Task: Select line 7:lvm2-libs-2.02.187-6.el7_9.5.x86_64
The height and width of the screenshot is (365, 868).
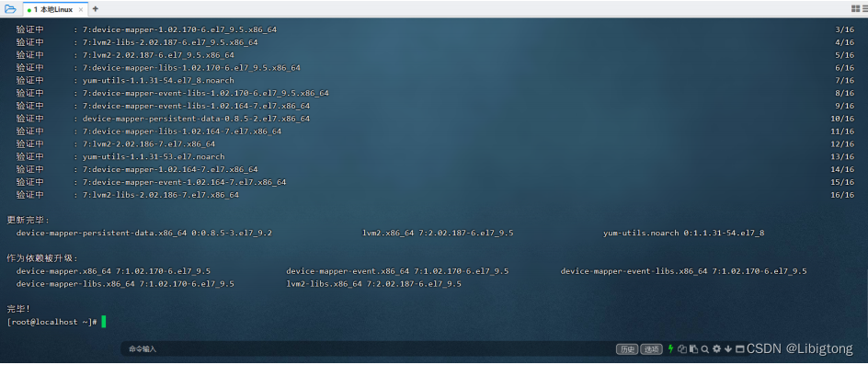Action: pyautogui.click(x=170, y=42)
